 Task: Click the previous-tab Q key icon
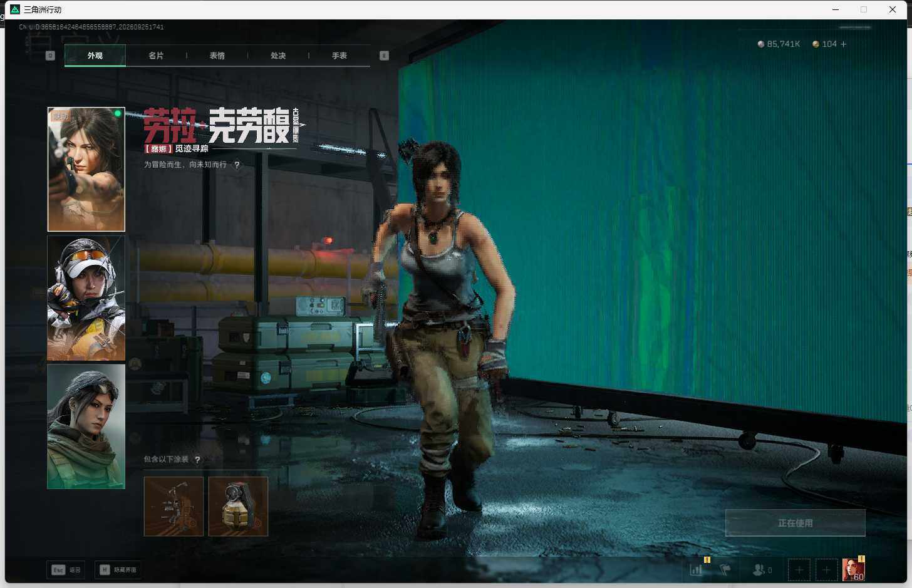(51, 56)
